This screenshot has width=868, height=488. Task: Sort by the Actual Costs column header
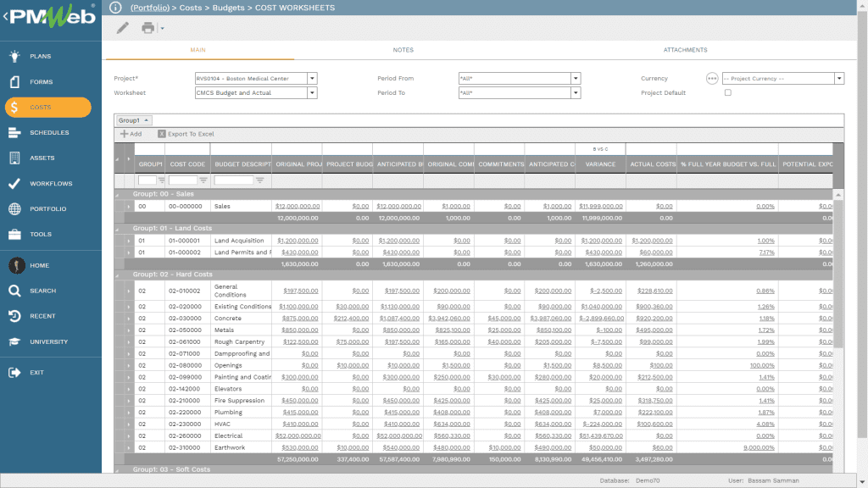click(x=652, y=164)
